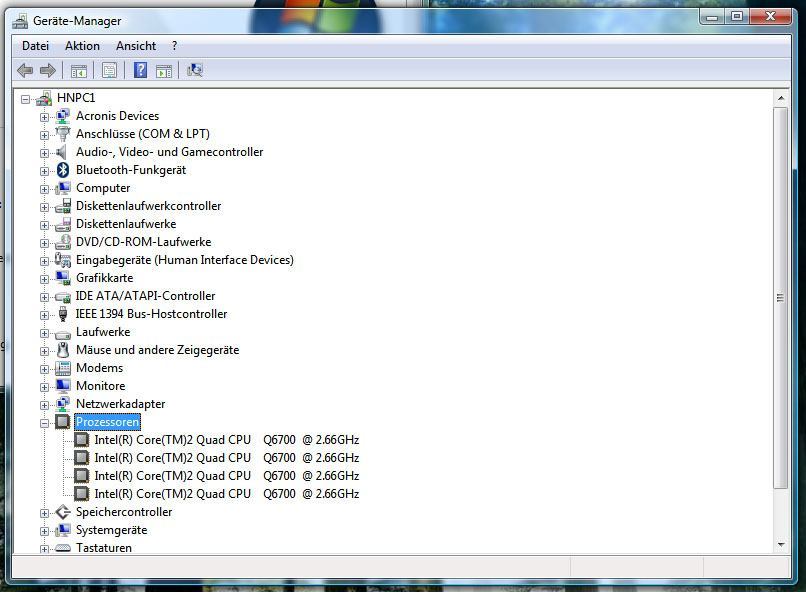This screenshot has height=592, width=806.
Task: Select the last Intel Core2 Quad Q6700 entry
Action: click(227, 494)
